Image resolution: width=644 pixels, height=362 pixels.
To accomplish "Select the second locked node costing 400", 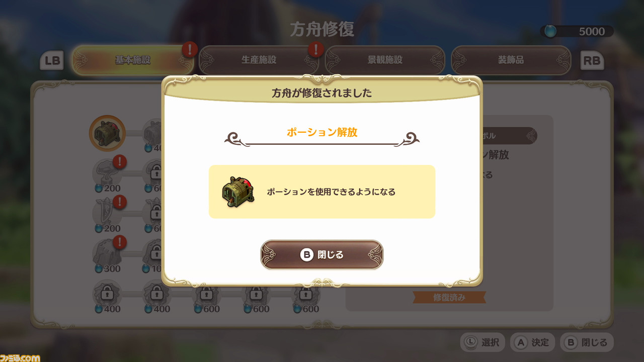I will (157, 293).
